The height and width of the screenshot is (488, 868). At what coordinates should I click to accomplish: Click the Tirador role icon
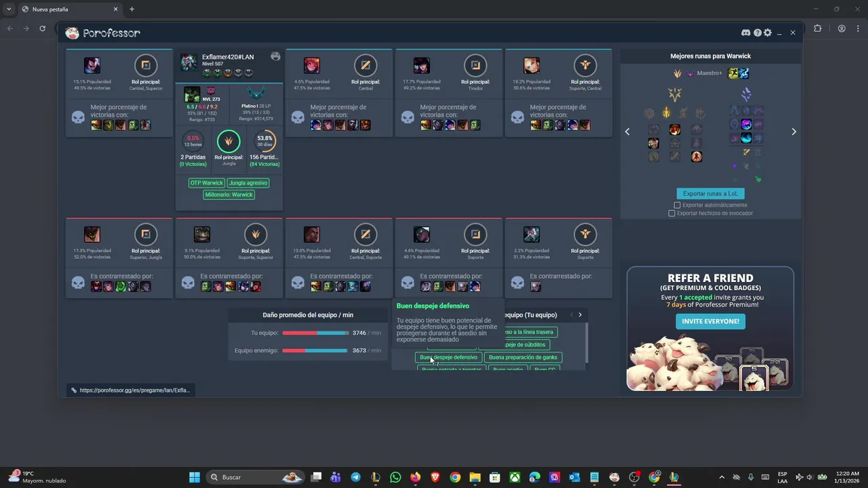(475, 65)
